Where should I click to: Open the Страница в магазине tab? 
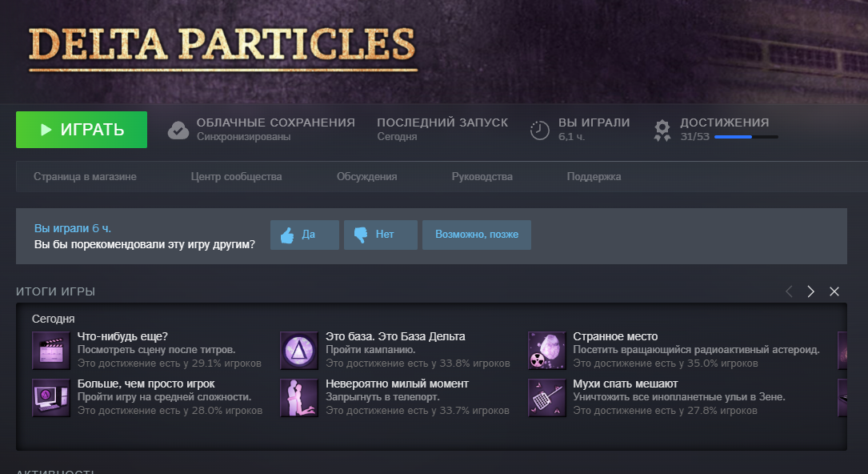tap(85, 177)
